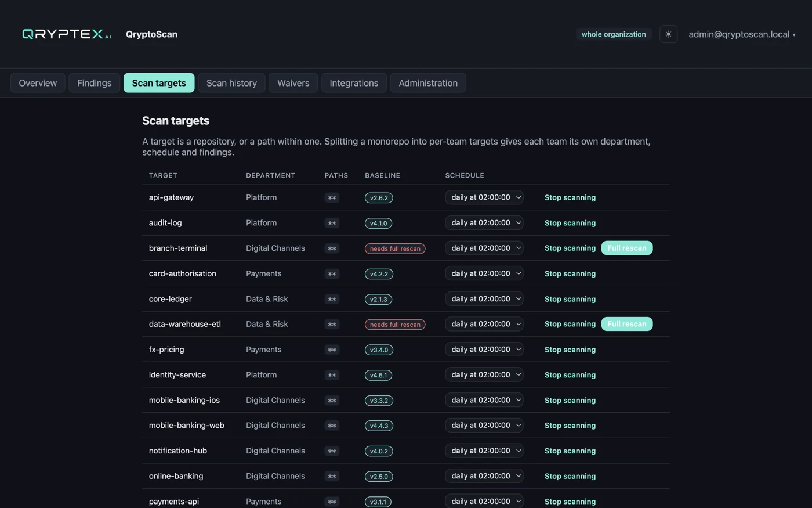Click the Qryptex AI logo

tap(66, 34)
